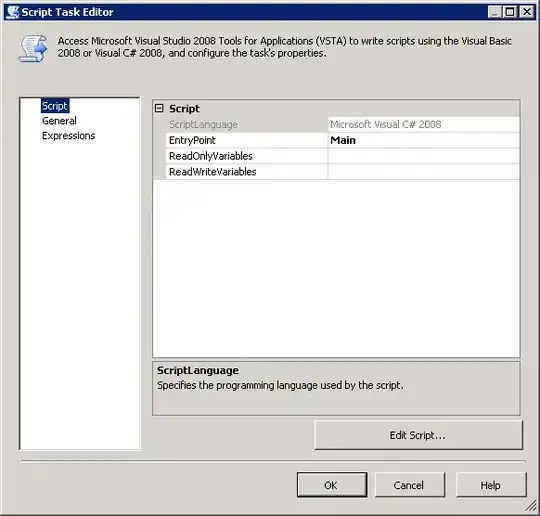Viewport: 540px width, 516px height.
Task: Collapse the Script property category
Action: coord(159,109)
